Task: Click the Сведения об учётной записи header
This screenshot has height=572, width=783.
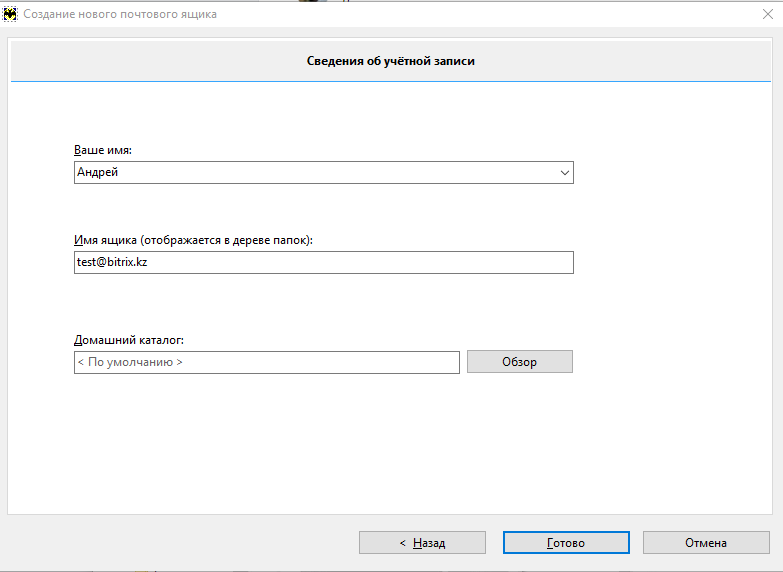Action: (391, 61)
